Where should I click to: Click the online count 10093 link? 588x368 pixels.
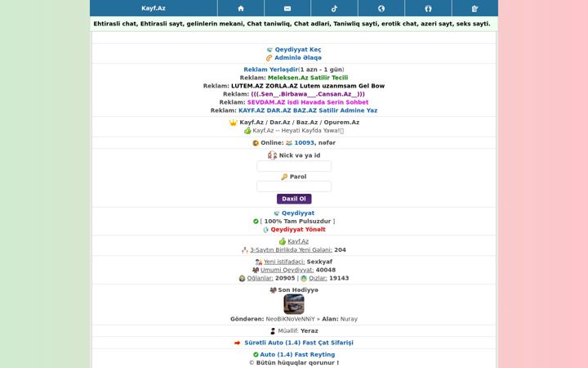pyautogui.click(x=304, y=142)
